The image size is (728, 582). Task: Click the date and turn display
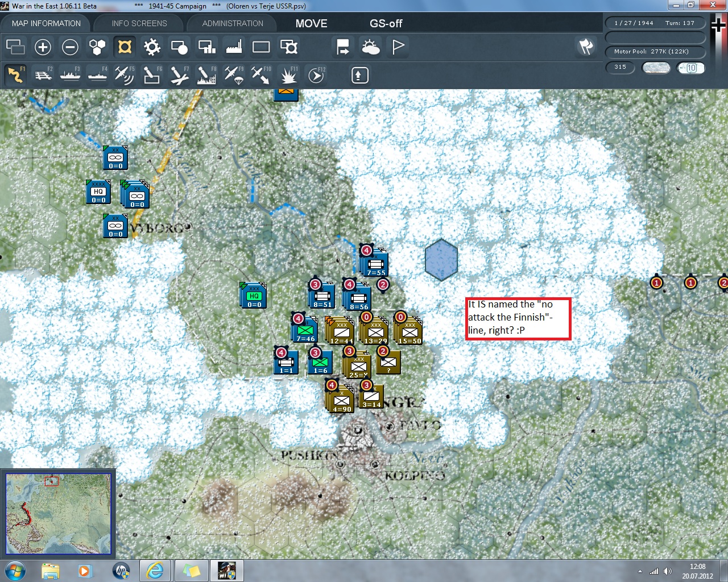coord(656,23)
